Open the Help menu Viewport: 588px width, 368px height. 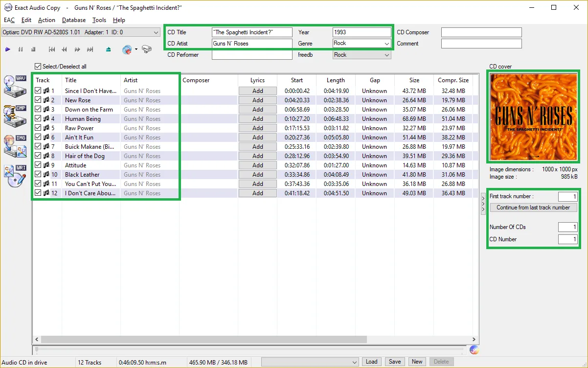point(119,20)
